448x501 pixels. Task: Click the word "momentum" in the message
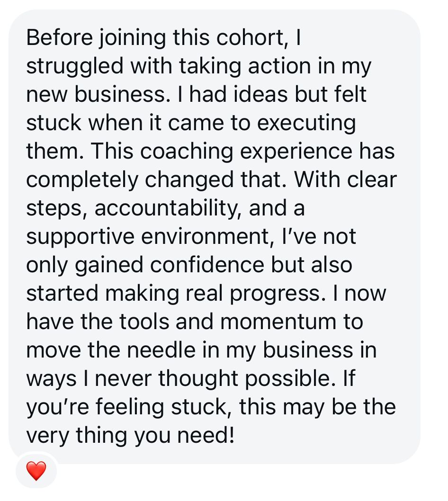click(x=278, y=322)
